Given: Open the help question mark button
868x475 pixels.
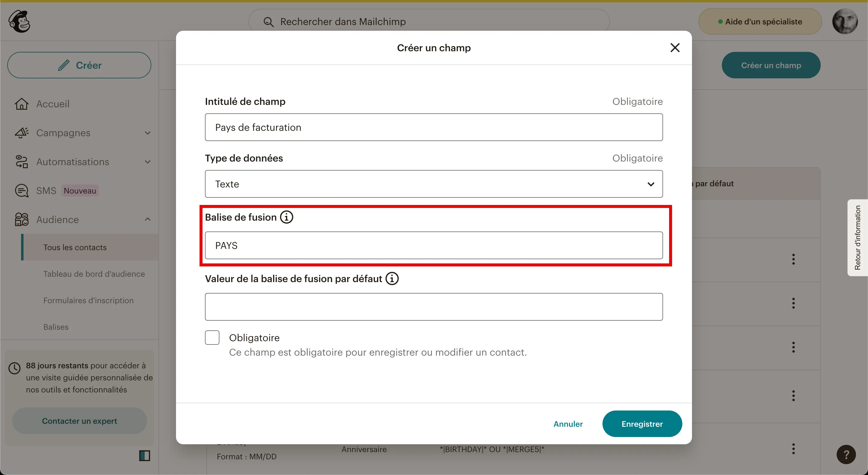Looking at the screenshot, I should click(x=846, y=455).
